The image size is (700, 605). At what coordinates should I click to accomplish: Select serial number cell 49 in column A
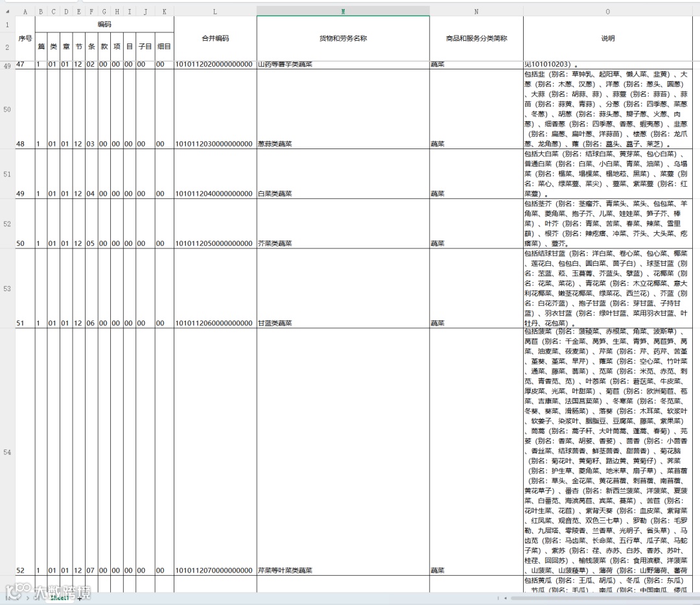pos(25,174)
